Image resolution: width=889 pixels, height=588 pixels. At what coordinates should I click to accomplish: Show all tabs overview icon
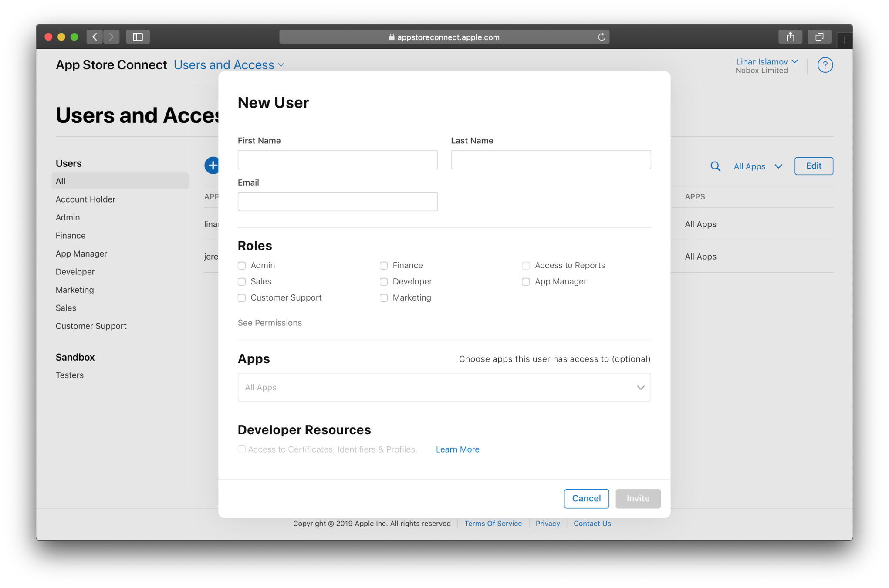tap(819, 37)
